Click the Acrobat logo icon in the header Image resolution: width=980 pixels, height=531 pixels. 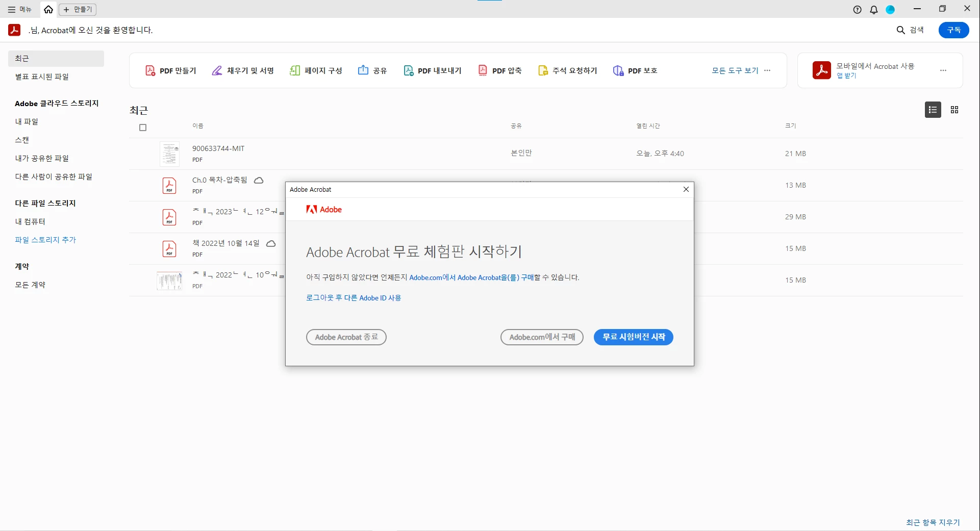(x=14, y=30)
